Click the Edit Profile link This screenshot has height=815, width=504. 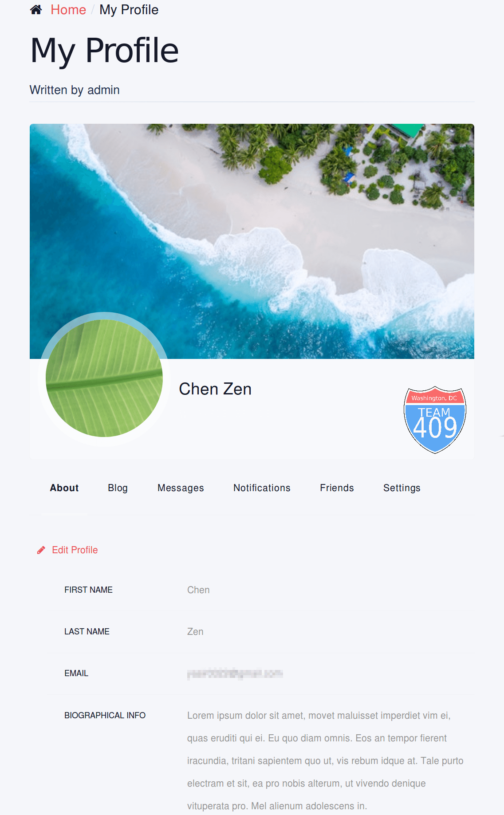point(75,550)
